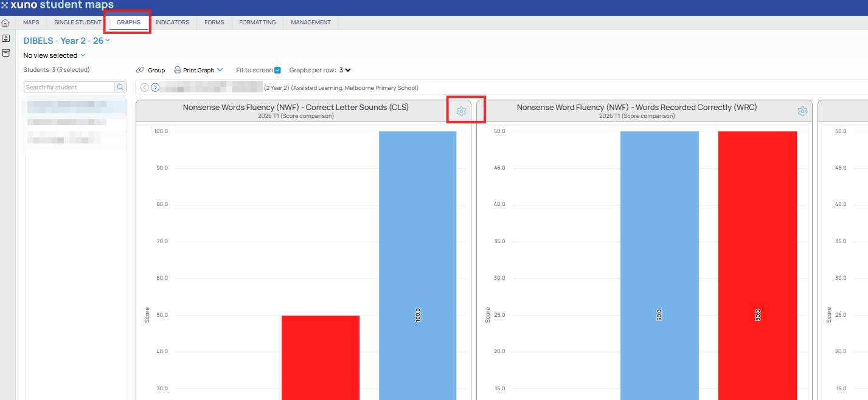Click the Group button label

point(156,70)
